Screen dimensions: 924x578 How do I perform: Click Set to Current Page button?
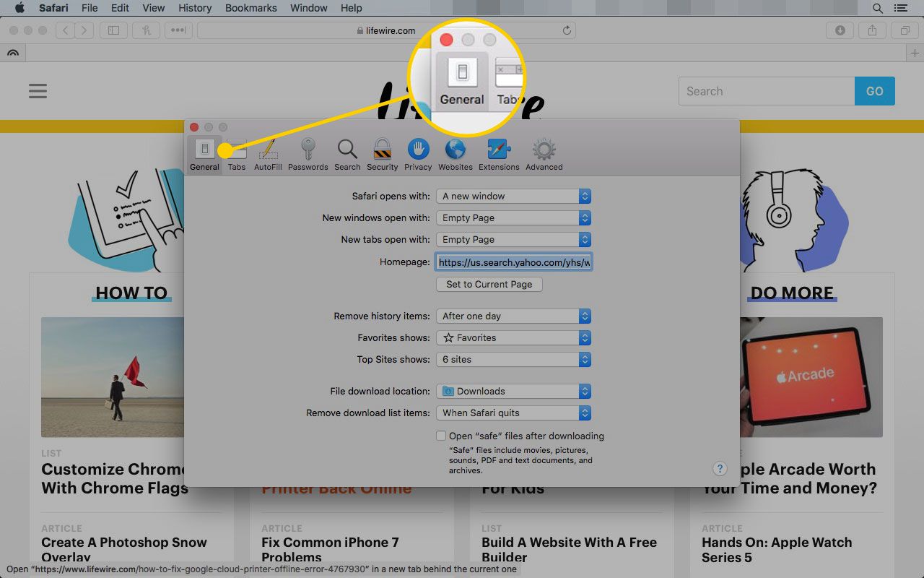(489, 284)
